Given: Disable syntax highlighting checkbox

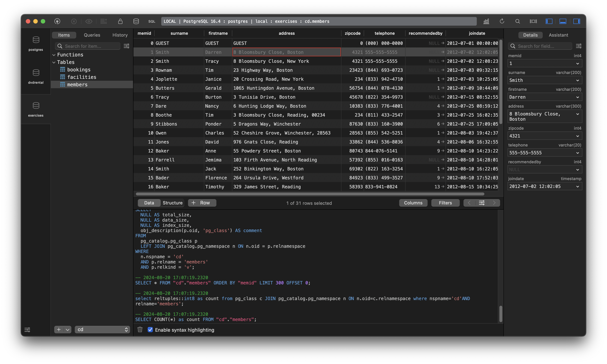Looking at the screenshot, I should point(150,330).
